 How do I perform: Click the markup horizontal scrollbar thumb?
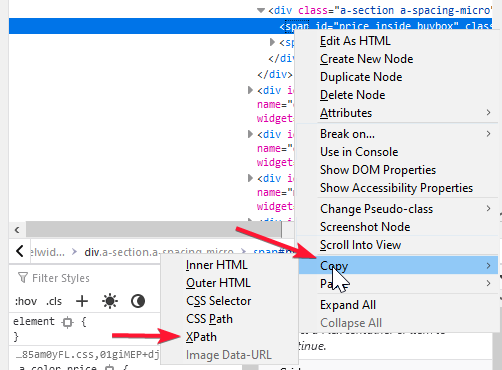tap(154, 230)
